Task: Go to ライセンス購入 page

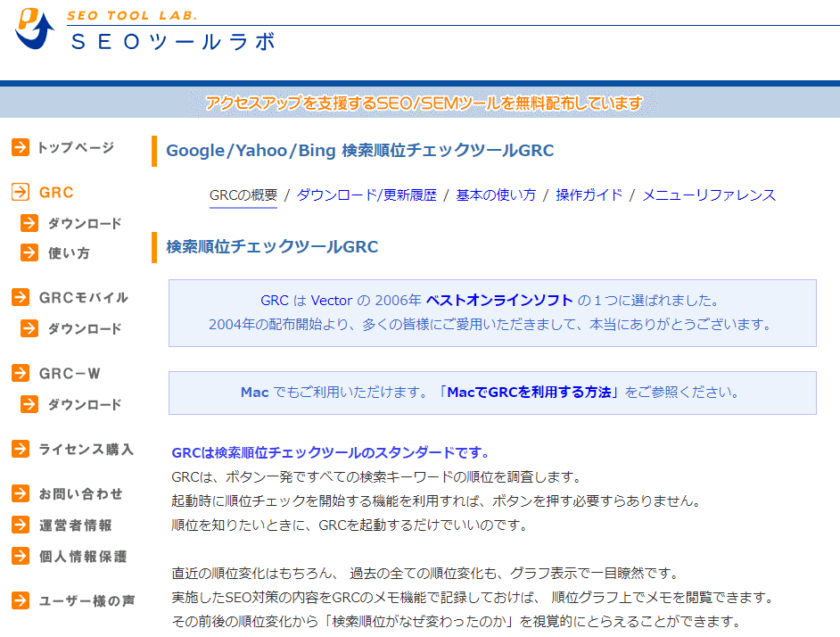Action: point(86,450)
